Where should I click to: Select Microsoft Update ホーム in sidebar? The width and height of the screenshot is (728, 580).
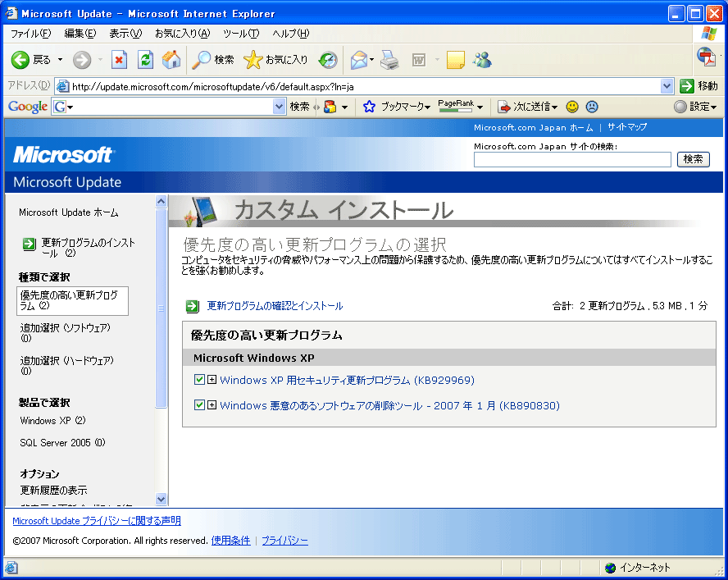[69, 212]
